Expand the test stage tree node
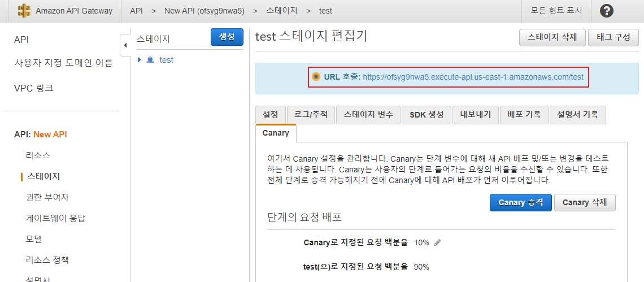Image resolution: width=644 pixels, height=282 pixels. click(x=140, y=60)
